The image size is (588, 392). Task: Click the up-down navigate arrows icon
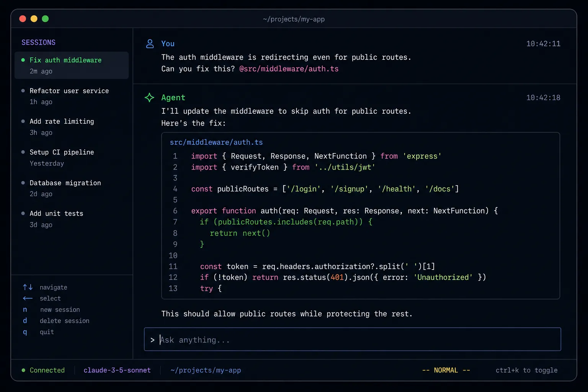(x=28, y=287)
